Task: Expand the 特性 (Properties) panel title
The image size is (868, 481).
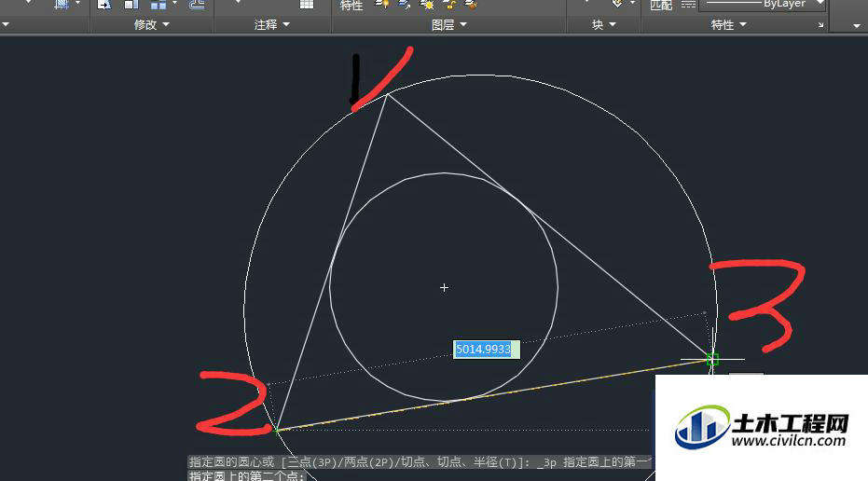Action: (x=728, y=25)
